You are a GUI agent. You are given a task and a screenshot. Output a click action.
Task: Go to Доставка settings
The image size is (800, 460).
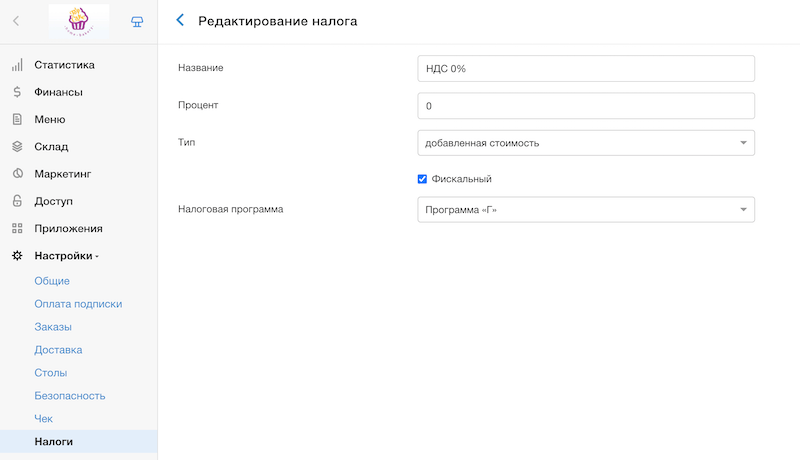pyautogui.click(x=58, y=350)
